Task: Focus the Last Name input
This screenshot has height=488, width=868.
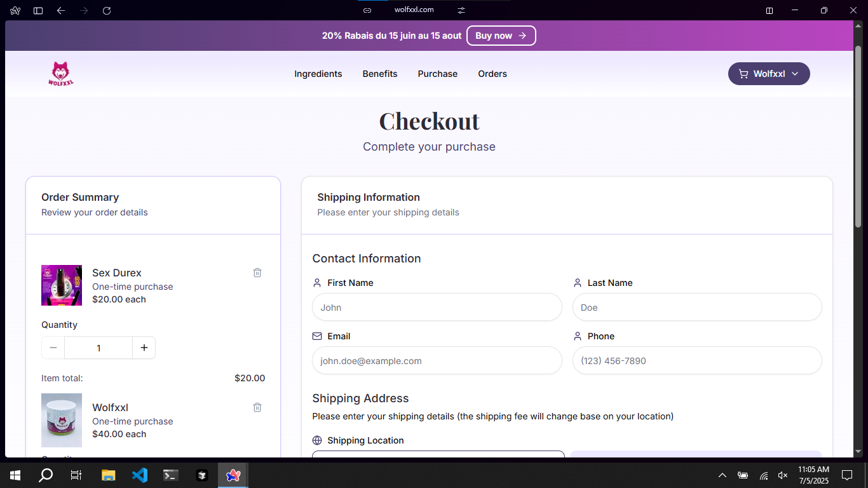Action: [697, 307]
